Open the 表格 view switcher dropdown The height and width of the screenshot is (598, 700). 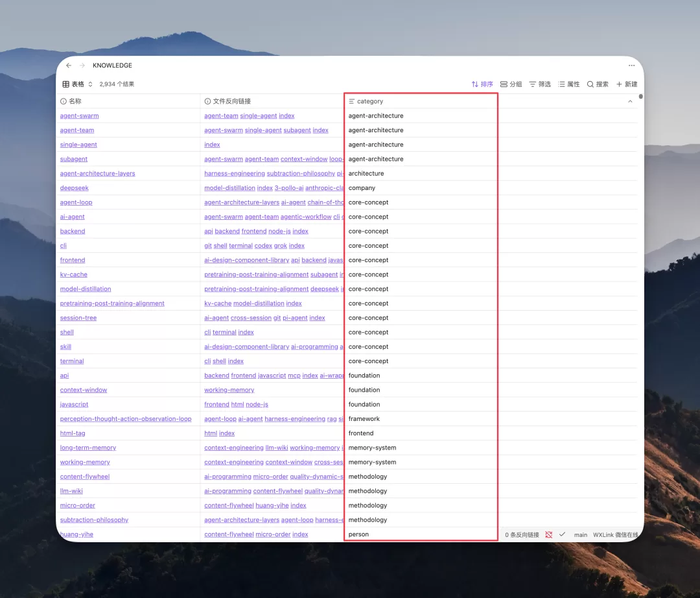coord(78,84)
